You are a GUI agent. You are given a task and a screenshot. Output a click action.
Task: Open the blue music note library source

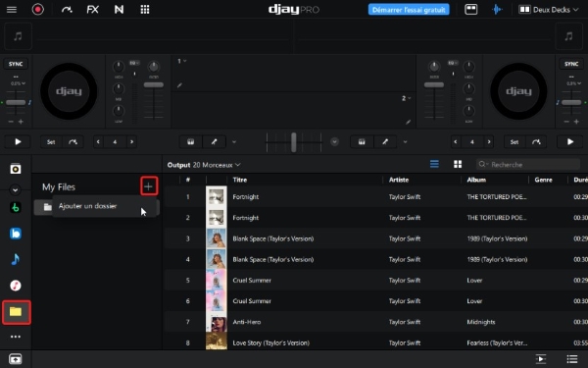coord(16,259)
